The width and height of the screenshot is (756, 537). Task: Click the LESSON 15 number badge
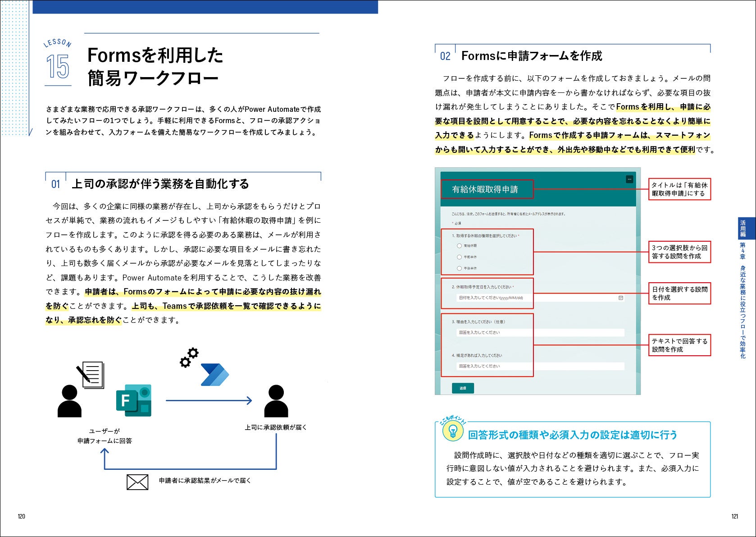(x=58, y=62)
